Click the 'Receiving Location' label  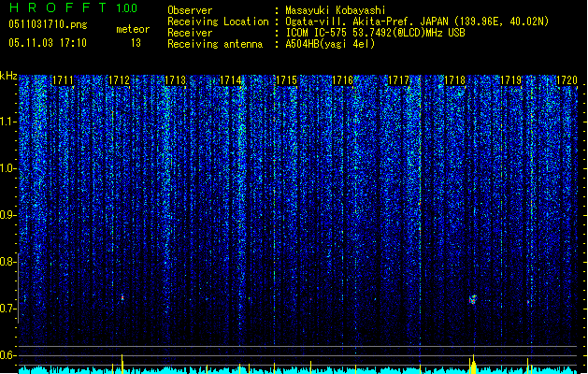pos(218,22)
